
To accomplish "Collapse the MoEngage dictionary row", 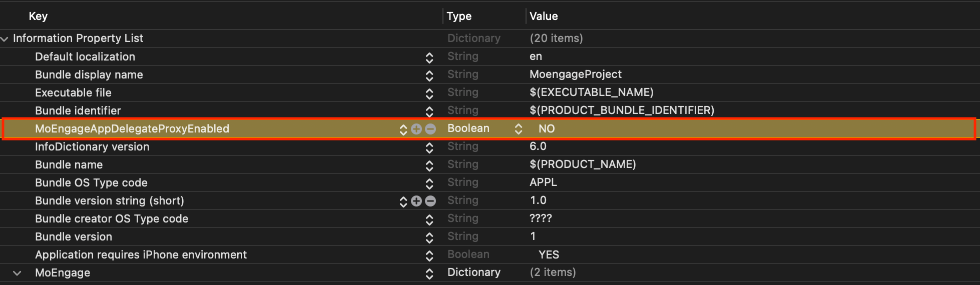I will coord(18,273).
